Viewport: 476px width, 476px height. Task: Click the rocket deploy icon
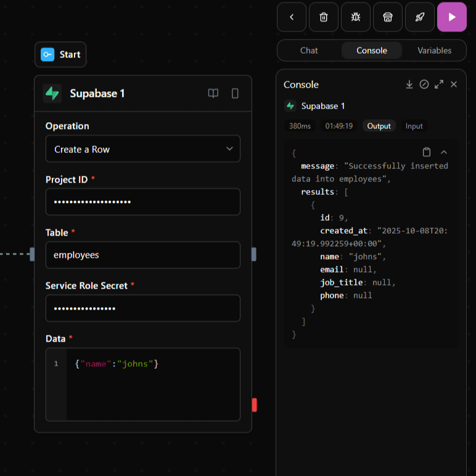[x=419, y=17]
